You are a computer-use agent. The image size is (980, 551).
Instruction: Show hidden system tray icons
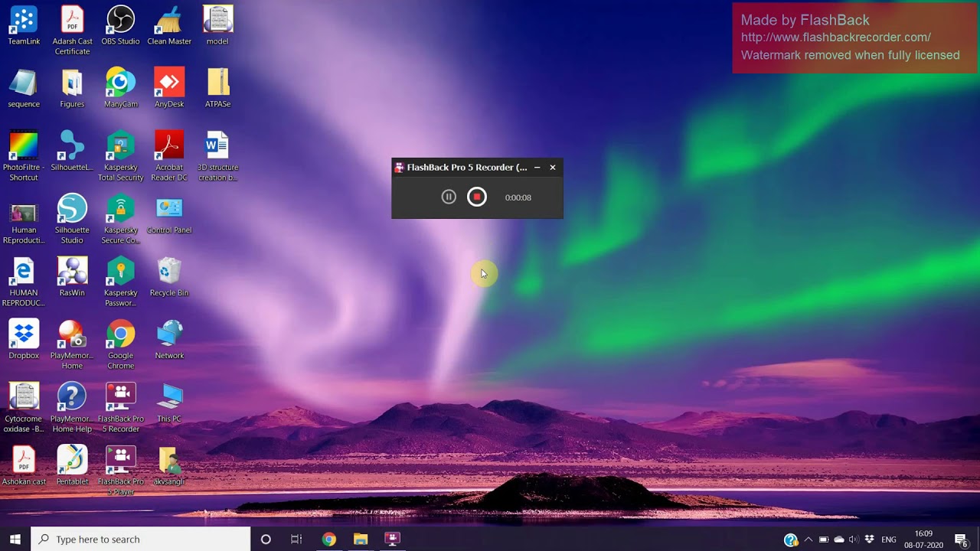click(808, 540)
